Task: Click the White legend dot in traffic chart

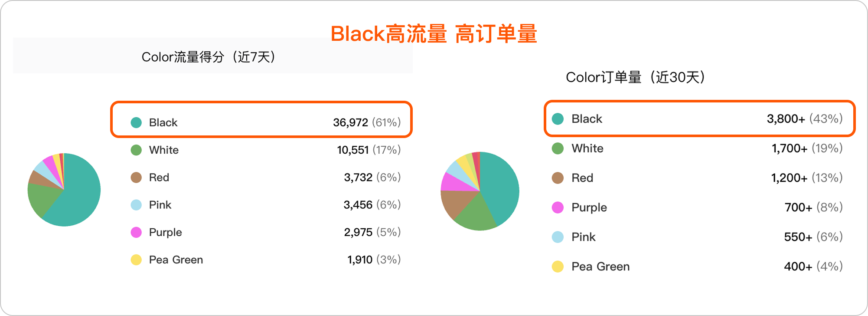Action: coord(136,150)
